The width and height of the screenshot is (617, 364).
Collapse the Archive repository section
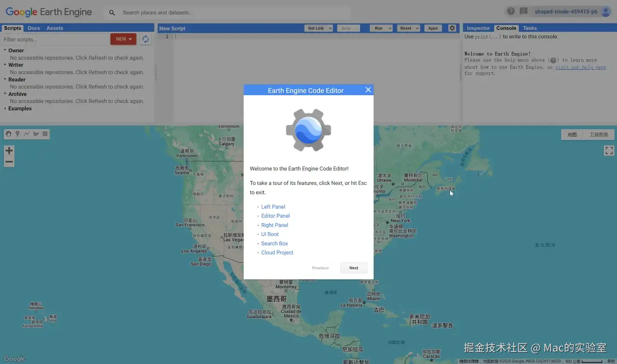point(5,94)
